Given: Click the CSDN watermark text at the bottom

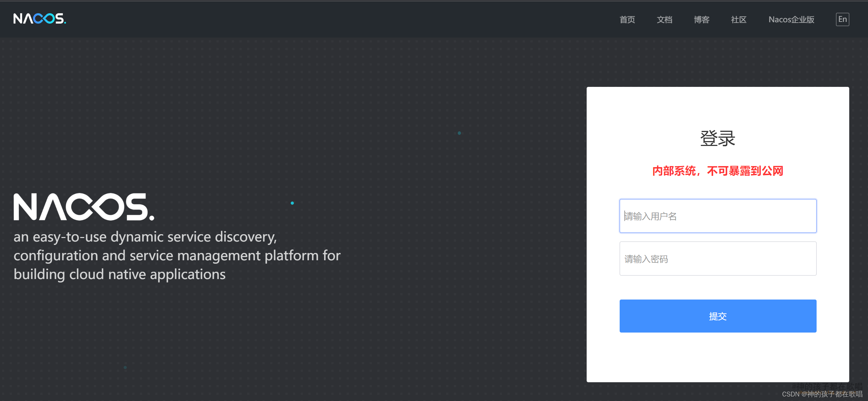Looking at the screenshot, I should 822,394.
